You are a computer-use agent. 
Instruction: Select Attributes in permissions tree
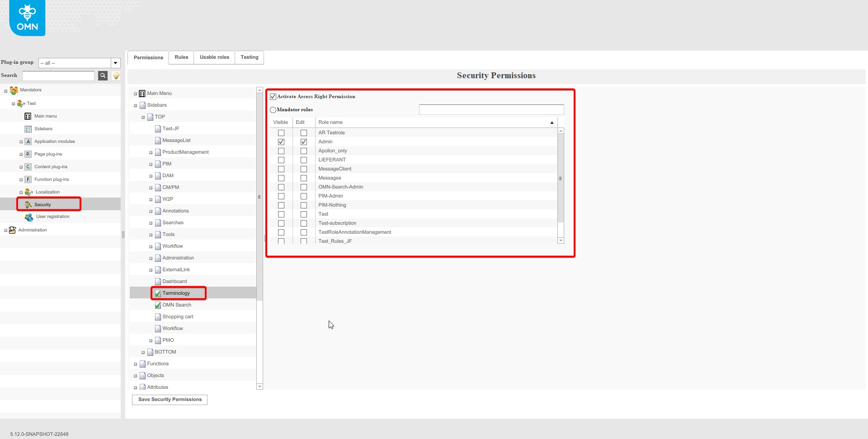[x=157, y=387]
